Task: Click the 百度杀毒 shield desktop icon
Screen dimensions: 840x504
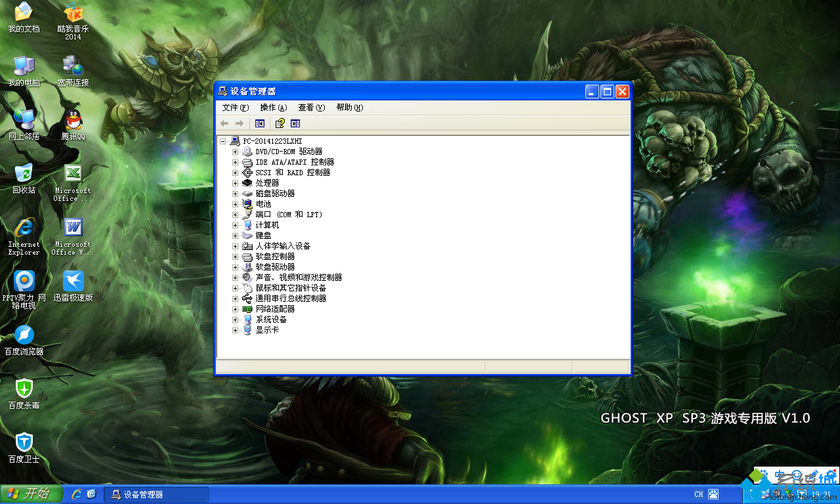Action: (x=24, y=394)
